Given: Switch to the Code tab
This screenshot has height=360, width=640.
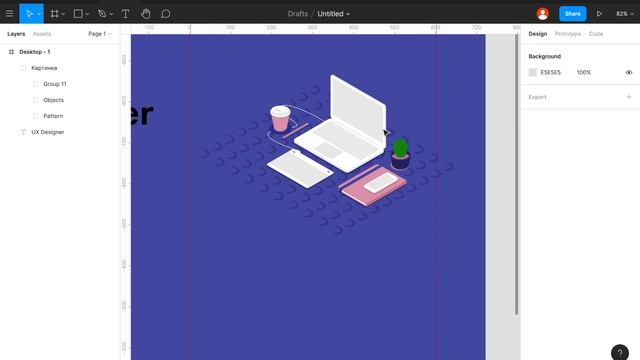Looking at the screenshot, I should click(596, 34).
